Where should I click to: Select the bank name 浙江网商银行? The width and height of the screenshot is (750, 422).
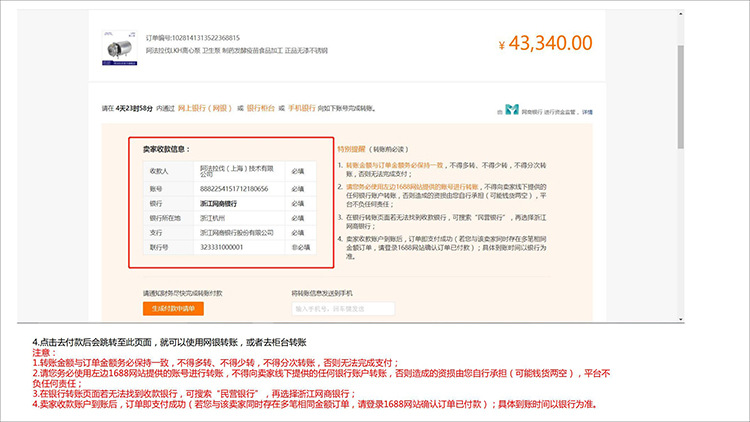(218, 204)
